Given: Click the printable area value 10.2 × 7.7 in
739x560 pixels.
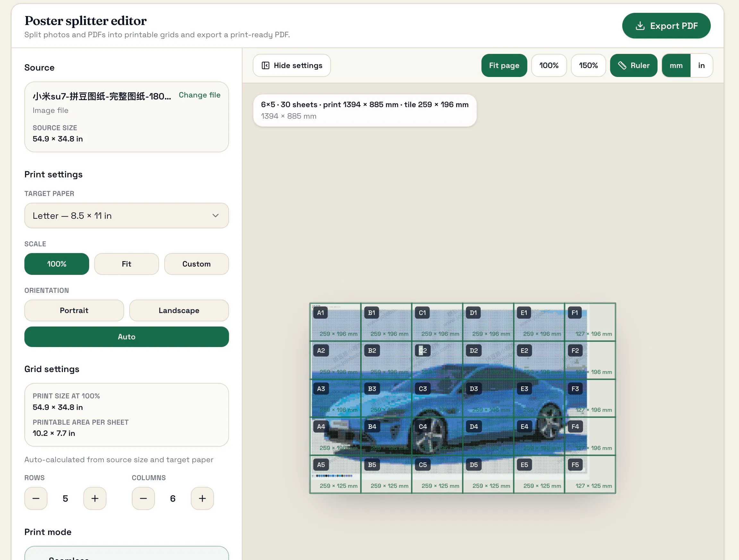Looking at the screenshot, I should (54, 433).
